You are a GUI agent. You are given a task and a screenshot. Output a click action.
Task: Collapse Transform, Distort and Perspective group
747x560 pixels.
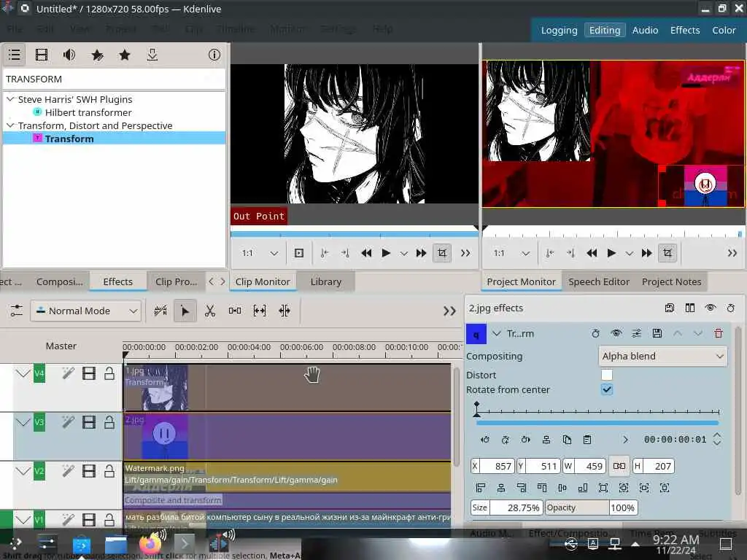[x=10, y=125]
